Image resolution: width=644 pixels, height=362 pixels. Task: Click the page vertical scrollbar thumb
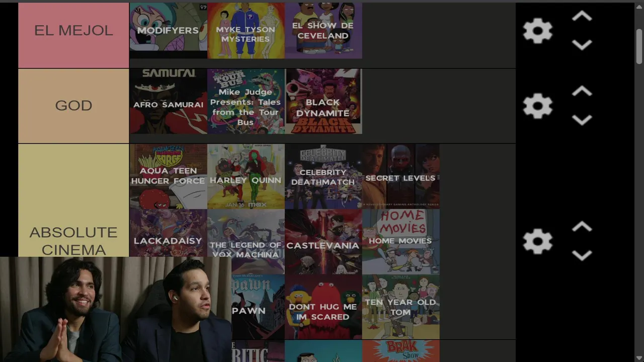[x=639, y=46]
